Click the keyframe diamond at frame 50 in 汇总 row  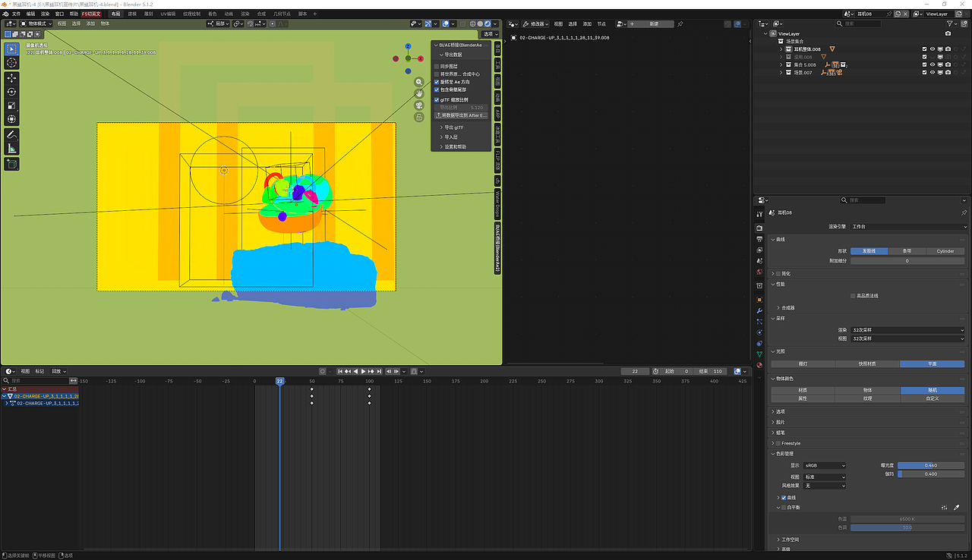[311, 389]
